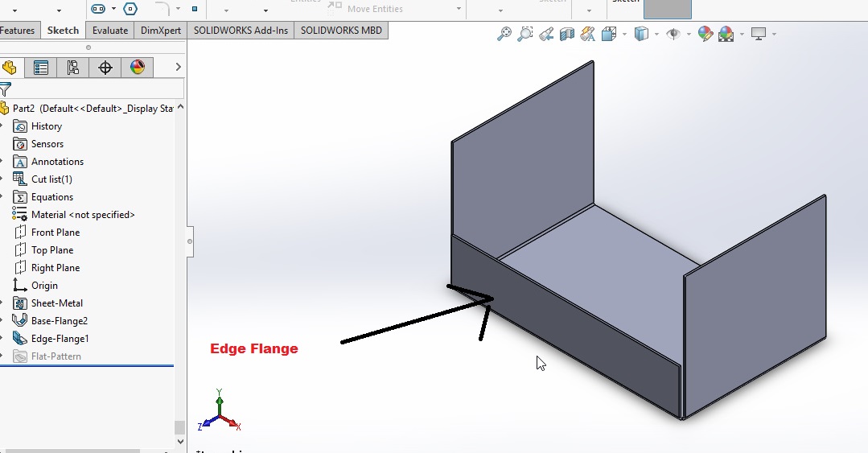
Task: Open the Dynamic Annotation Views icon
Action: click(588, 35)
